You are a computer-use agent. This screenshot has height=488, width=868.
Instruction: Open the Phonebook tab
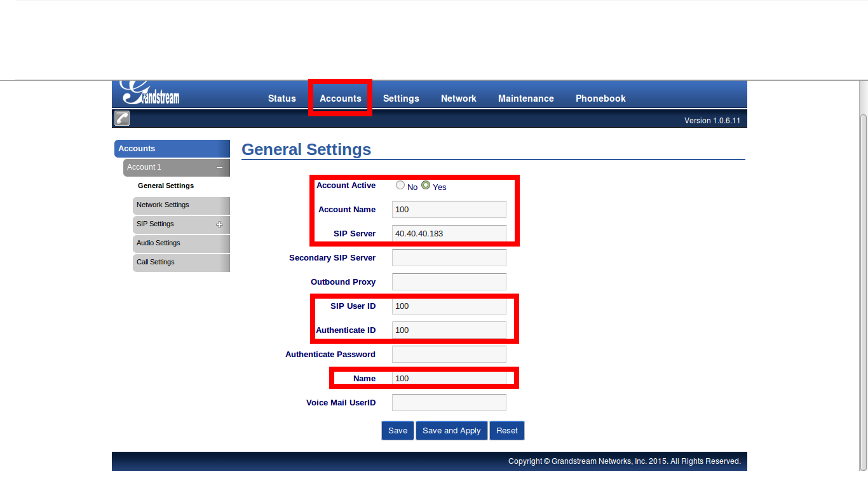600,98
